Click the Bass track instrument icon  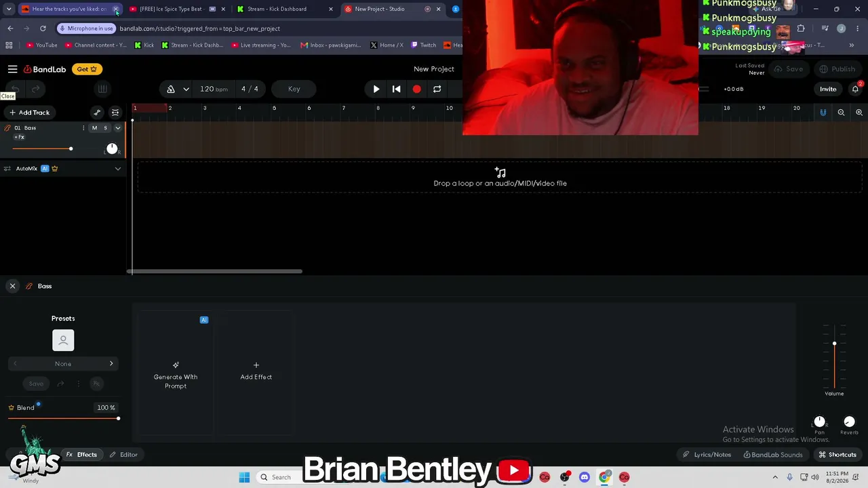click(7, 128)
